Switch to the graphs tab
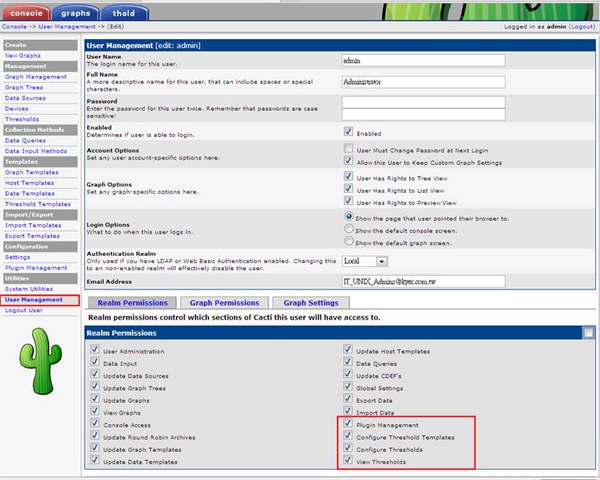The width and height of the screenshot is (600, 480). click(x=75, y=13)
